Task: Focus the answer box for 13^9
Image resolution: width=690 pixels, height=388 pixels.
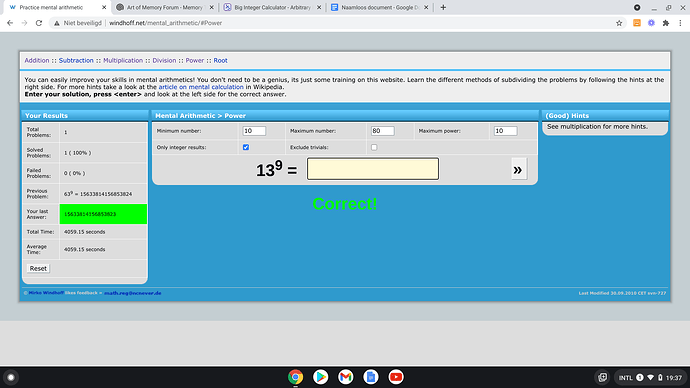Action: tap(373, 169)
